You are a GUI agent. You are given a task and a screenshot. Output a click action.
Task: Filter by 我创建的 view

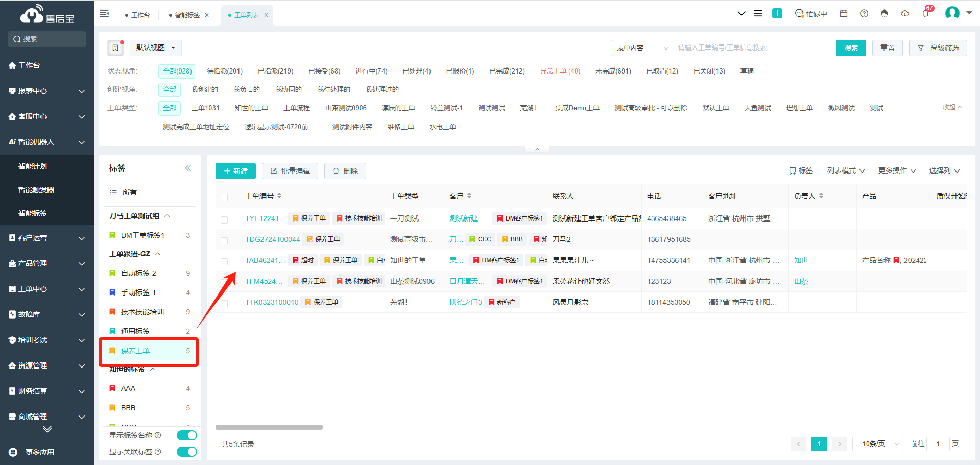[205, 89]
